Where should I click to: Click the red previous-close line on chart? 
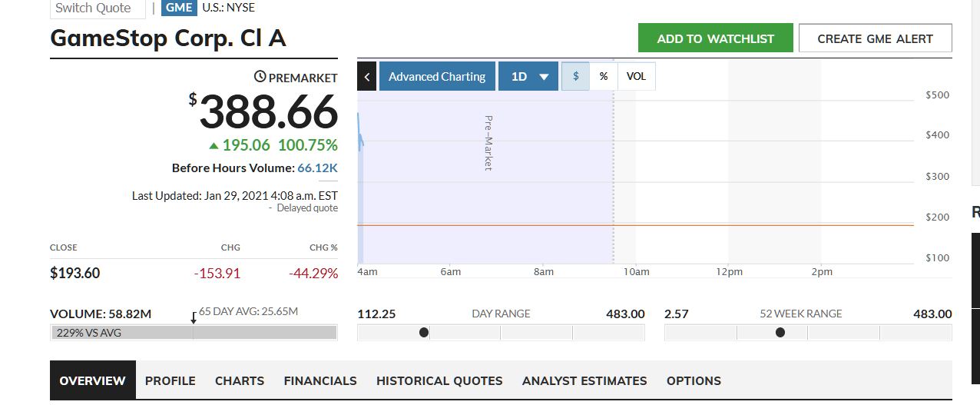636,225
